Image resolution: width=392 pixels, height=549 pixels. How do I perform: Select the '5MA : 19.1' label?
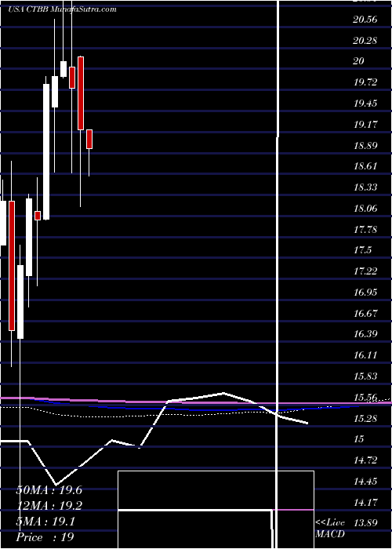pos(45,522)
